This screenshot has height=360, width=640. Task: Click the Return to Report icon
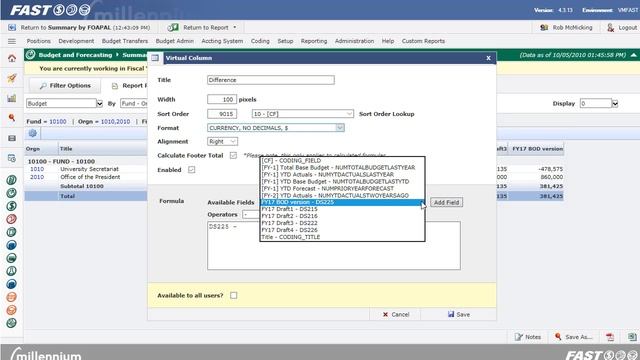click(173, 27)
